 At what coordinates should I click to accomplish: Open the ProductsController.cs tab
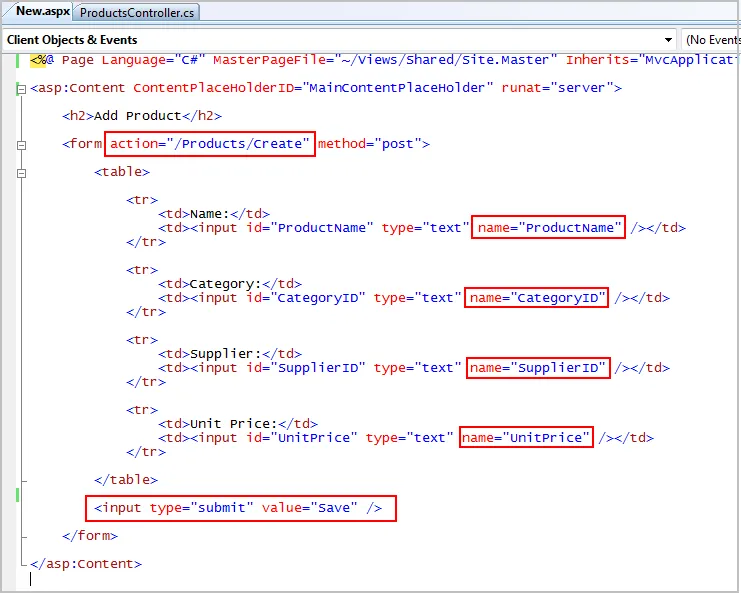click(x=137, y=13)
